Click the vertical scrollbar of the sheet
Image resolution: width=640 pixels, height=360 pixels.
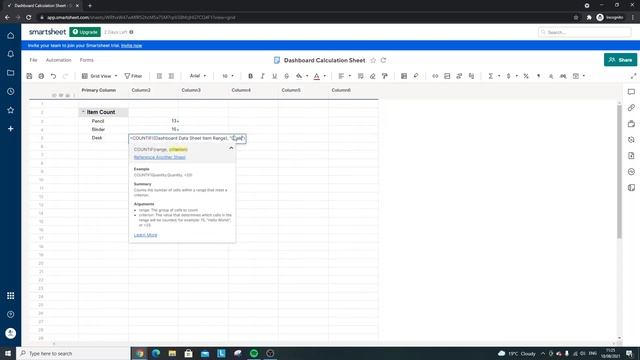[x=620, y=171]
